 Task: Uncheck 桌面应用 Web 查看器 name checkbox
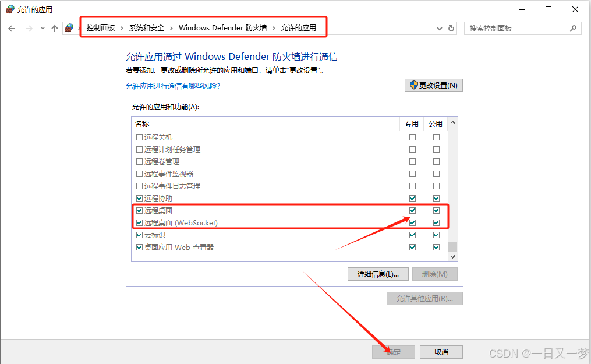[140, 247]
